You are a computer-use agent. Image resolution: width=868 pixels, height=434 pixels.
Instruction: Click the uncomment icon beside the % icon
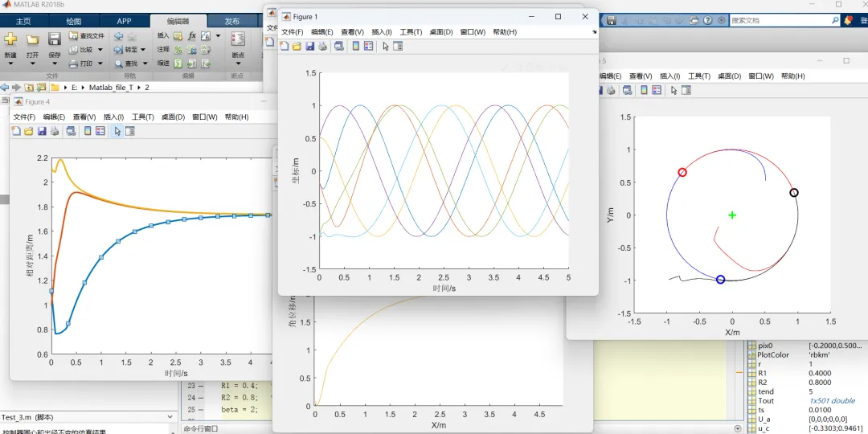[x=192, y=50]
